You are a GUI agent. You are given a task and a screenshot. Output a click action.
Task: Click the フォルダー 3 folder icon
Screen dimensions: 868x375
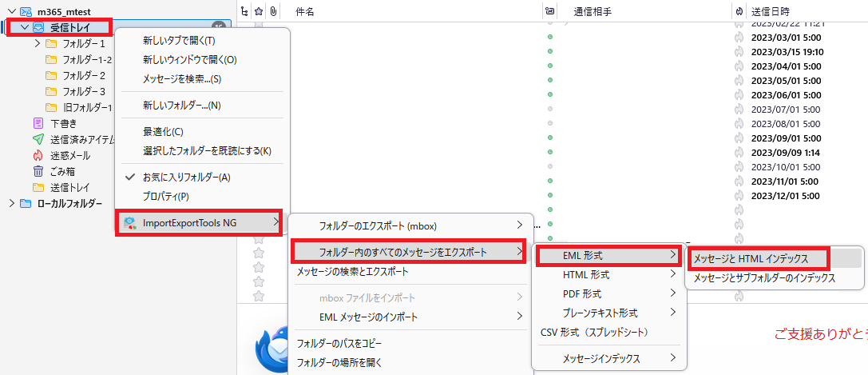tap(51, 91)
